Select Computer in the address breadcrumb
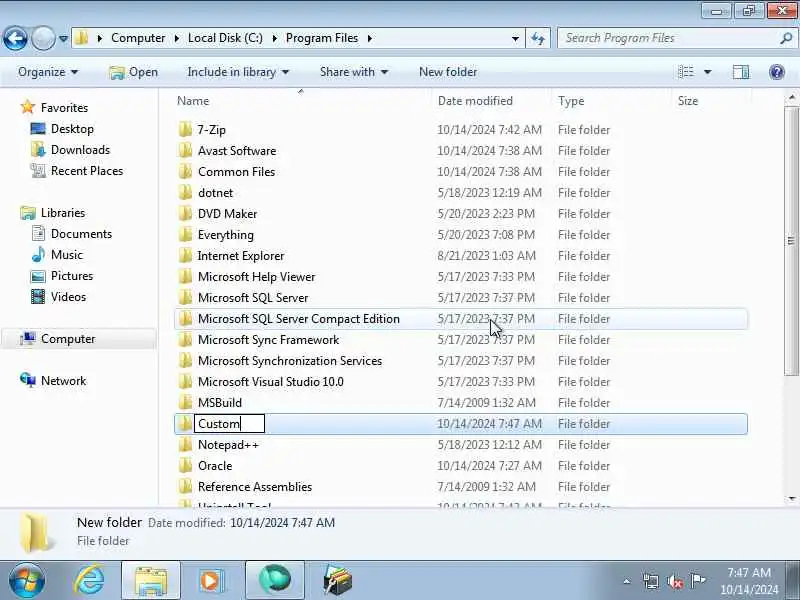 (138, 38)
